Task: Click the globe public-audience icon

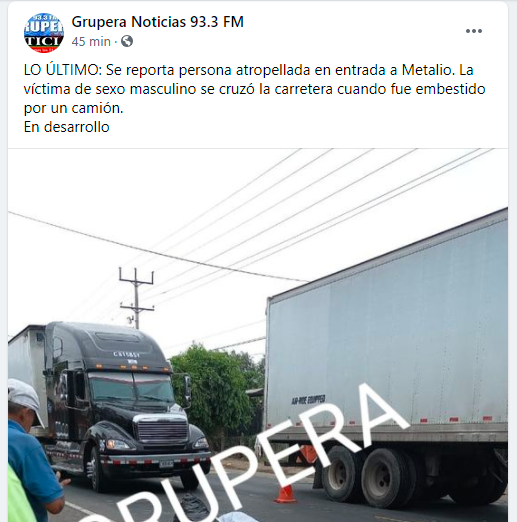Action: (x=127, y=41)
